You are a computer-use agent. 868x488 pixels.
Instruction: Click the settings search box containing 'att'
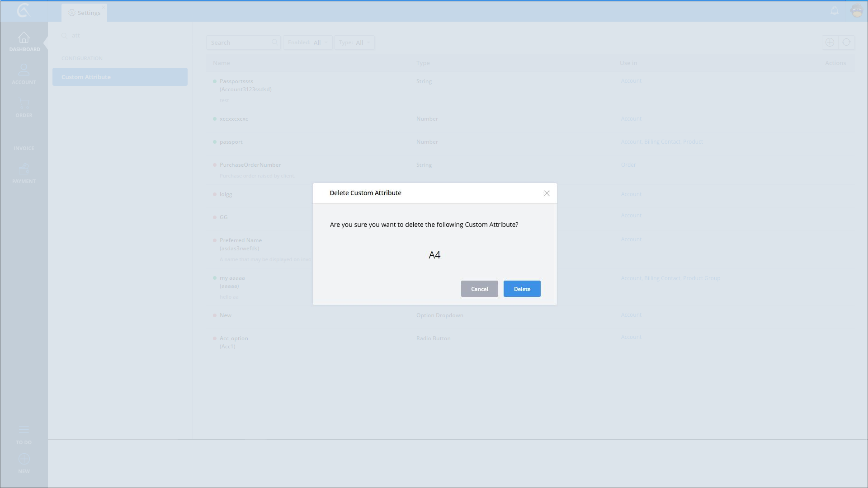122,35
